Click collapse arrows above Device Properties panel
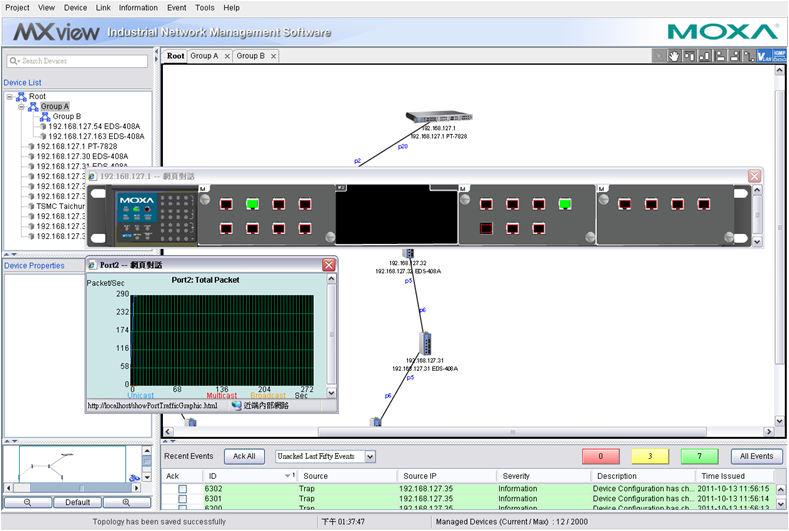Image resolution: width=789 pixels, height=531 pixels. tap(11, 254)
